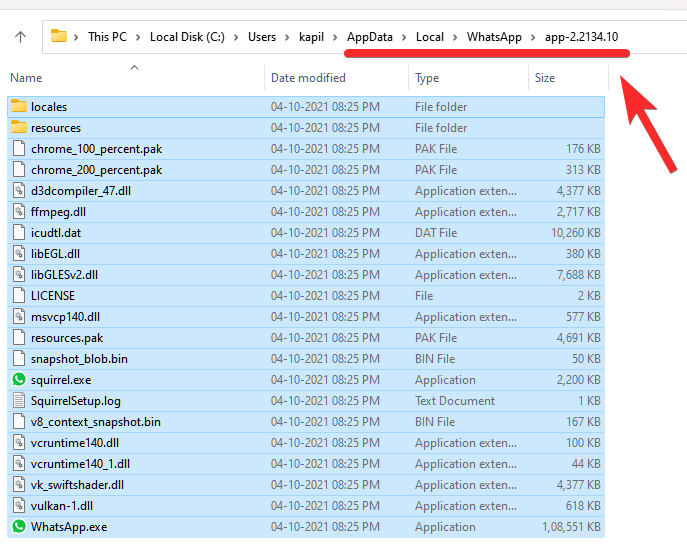The width and height of the screenshot is (687, 549).
Task: Click the SquirrelSetup.log text document icon
Action: pyautogui.click(x=18, y=401)
